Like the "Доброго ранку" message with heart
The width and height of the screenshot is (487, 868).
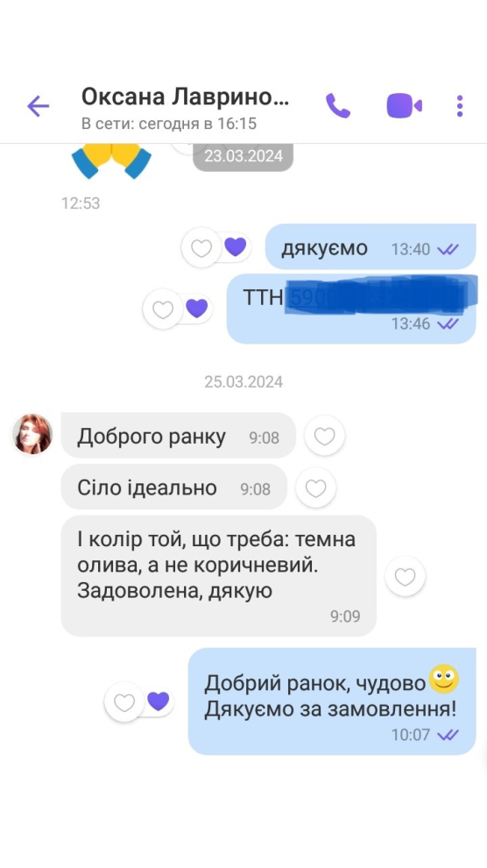click(324, 436)
